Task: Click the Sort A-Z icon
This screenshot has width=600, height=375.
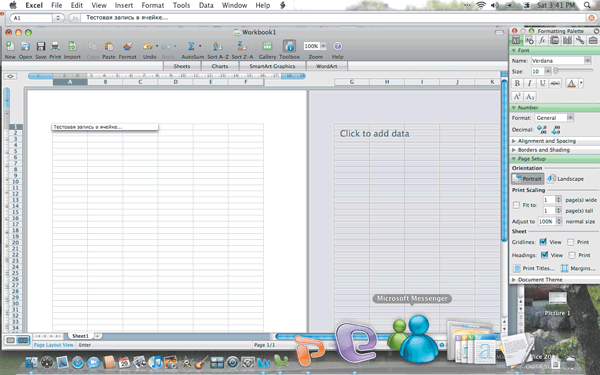Action: (x=217, y=46)
